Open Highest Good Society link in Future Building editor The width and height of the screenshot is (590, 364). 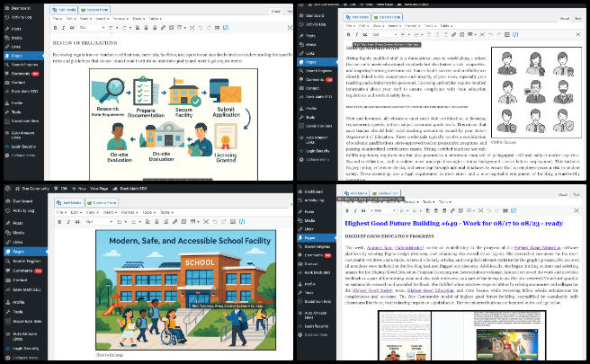click(373, 290)
